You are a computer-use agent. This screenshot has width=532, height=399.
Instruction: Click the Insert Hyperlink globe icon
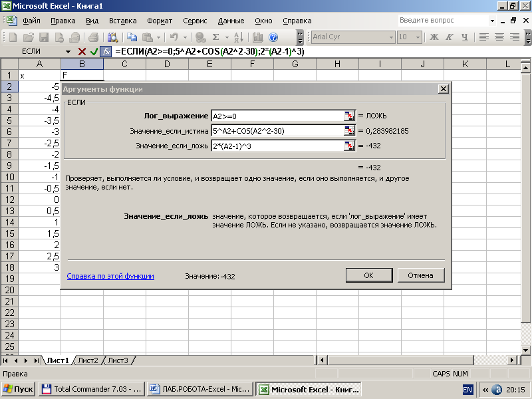click(201, 37)
